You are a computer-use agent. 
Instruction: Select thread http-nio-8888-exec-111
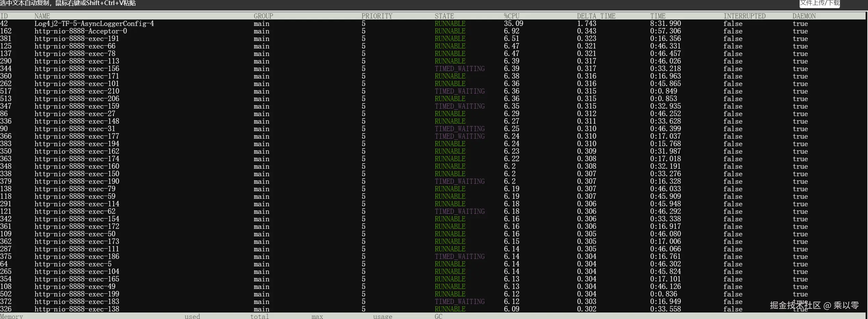pyautogui.click(x=77, y=249)
